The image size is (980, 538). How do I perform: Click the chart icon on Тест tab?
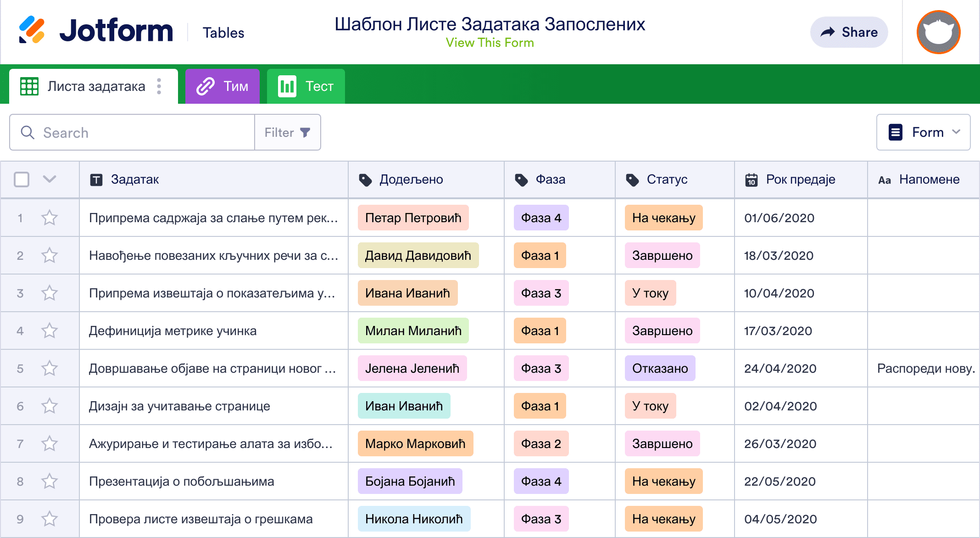click(x=287, y=86)
